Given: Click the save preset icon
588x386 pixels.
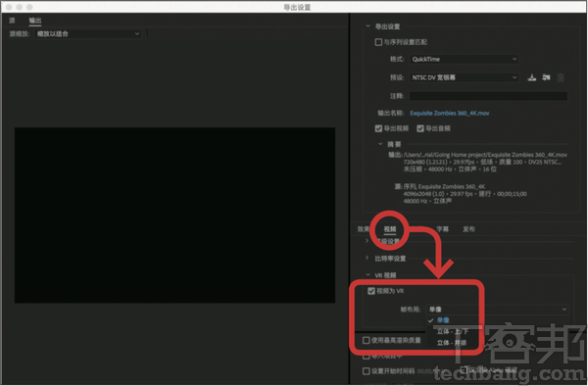Looking at the screenshot, I should coord(532,77).
